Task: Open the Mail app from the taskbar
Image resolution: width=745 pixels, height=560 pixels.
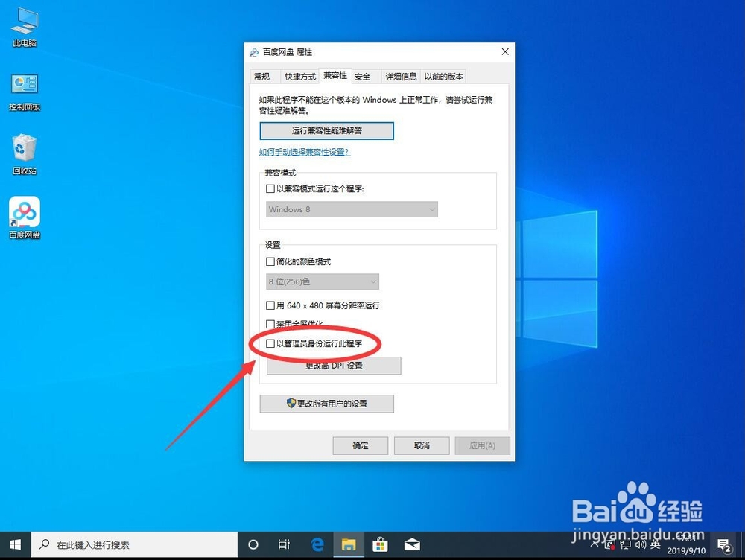Action: [411, 544]
